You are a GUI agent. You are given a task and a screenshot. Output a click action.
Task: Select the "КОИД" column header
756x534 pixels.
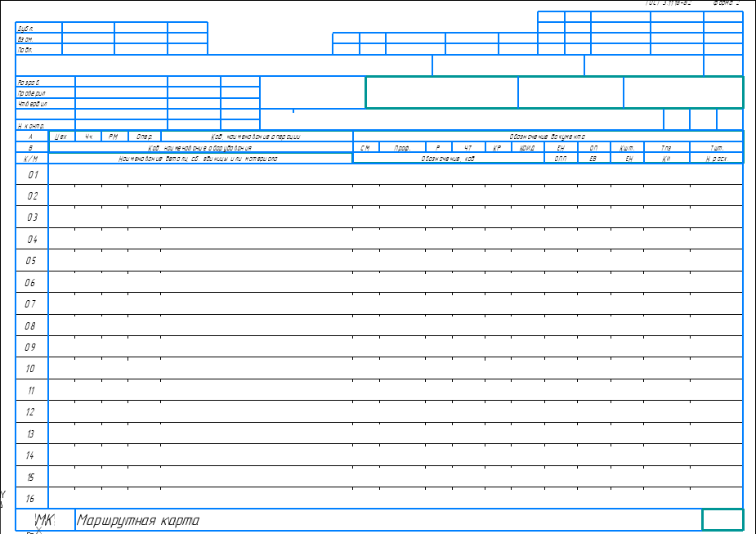pos(527,148)
